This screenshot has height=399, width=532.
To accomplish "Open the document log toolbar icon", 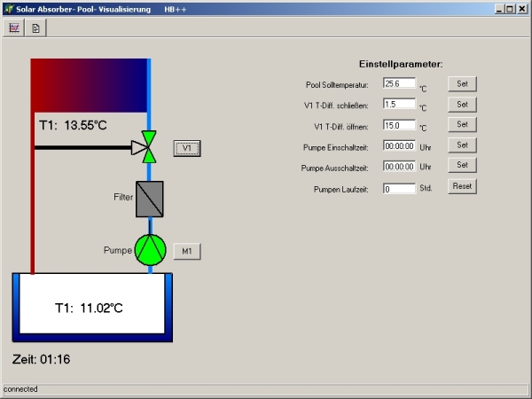I will [36, 28].
